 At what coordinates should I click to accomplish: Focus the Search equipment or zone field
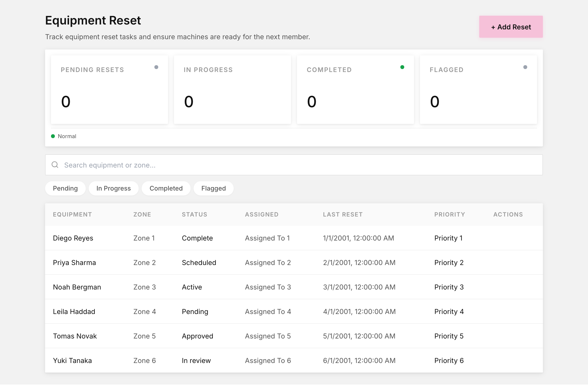[294, 165]
